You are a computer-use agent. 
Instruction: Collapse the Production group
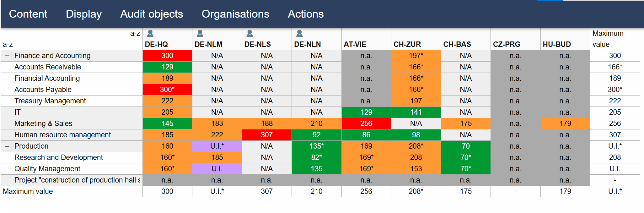tap(7, 146)
